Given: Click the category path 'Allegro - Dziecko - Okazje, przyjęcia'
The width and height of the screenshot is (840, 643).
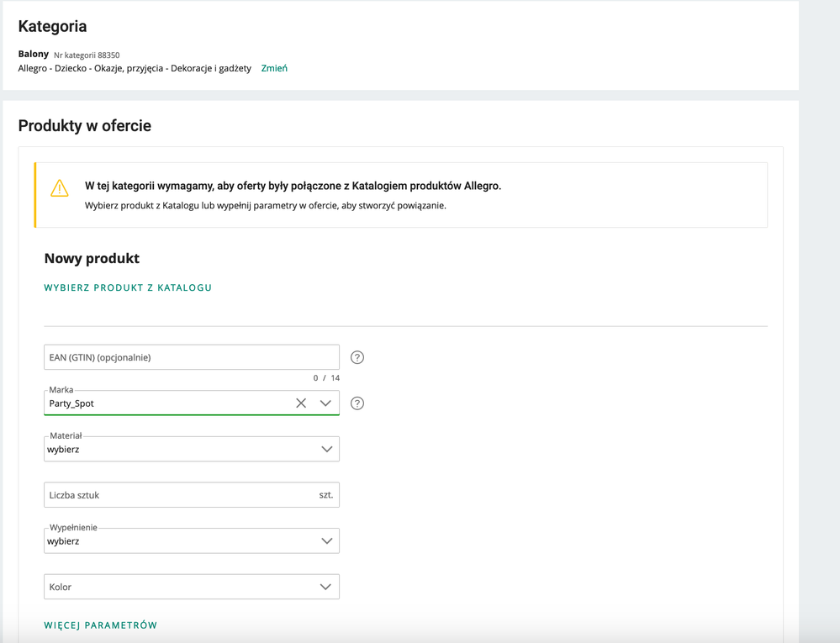Looking at the screenshot, I should (91, 69).
